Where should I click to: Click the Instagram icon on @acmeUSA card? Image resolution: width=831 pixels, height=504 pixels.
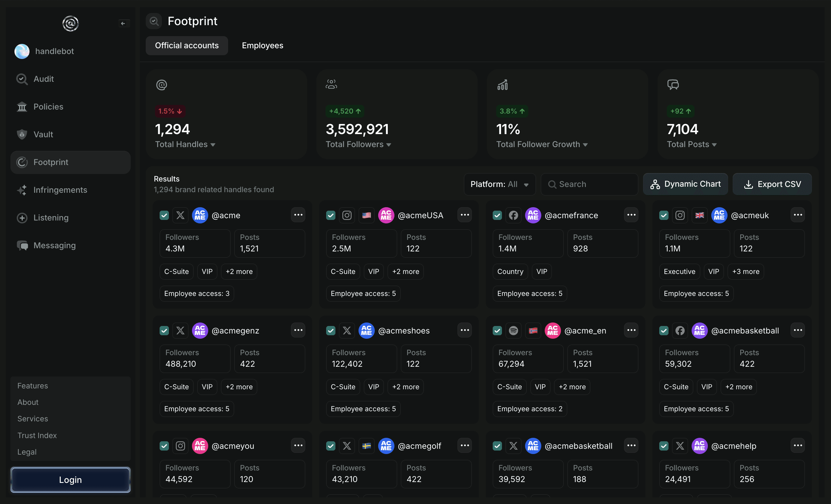347,215
